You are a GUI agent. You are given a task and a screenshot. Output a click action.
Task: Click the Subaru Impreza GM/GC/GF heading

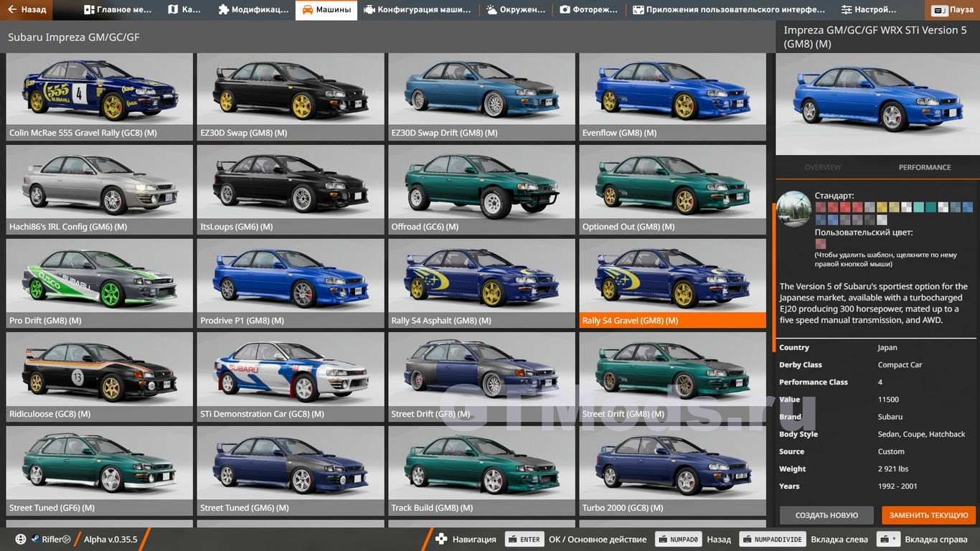coord(74,37)
